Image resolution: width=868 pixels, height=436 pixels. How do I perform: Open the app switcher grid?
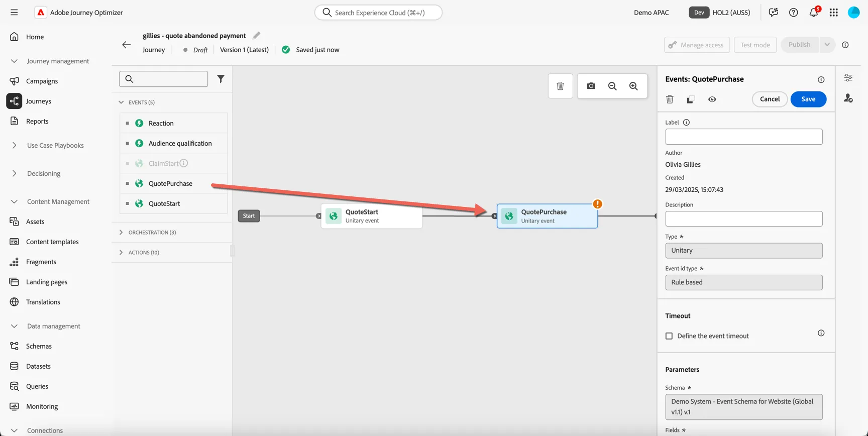tap(834, 13)
